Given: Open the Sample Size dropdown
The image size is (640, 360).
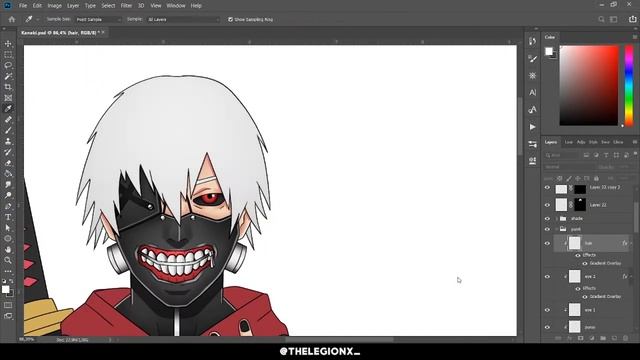Looking at the screenshot, I should [x=99, y=19].
